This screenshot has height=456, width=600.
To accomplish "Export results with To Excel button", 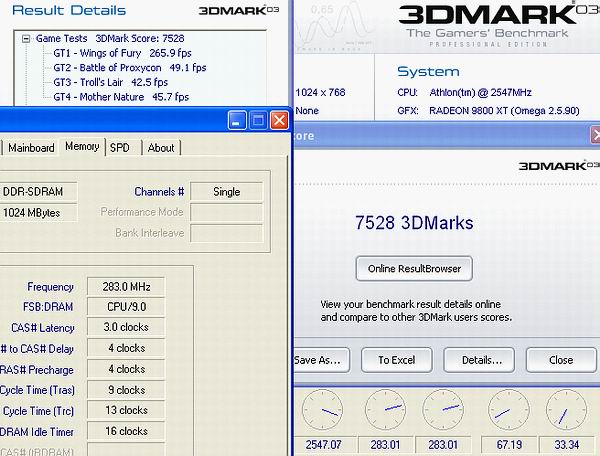I will (x=396, y=360).
